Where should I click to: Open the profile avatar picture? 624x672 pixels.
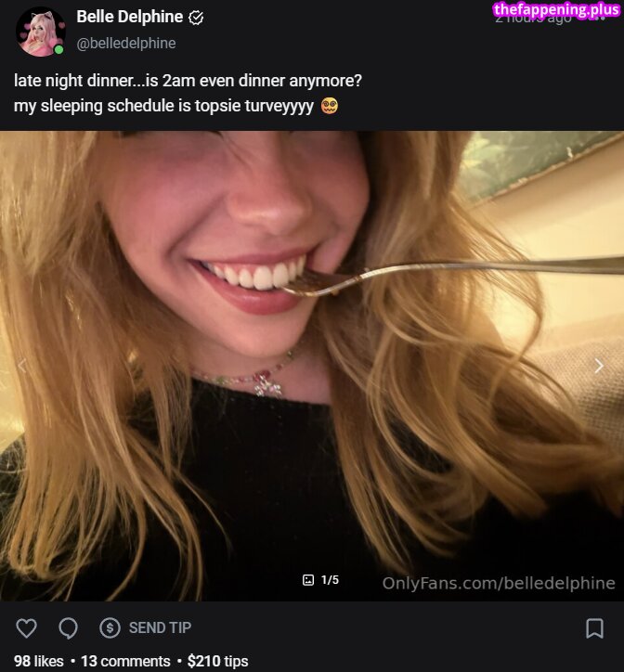pyautogui.click(x=40, y=31)
